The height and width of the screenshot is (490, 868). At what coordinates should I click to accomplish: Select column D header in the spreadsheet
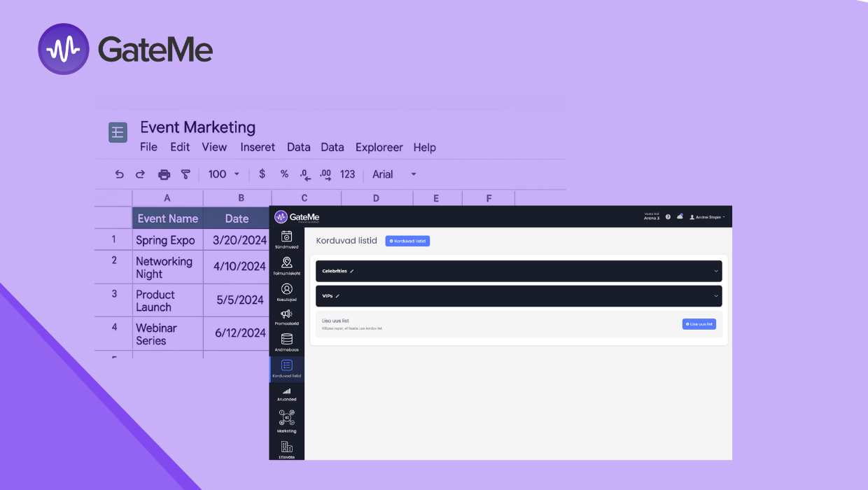click(x=376, y=198)
